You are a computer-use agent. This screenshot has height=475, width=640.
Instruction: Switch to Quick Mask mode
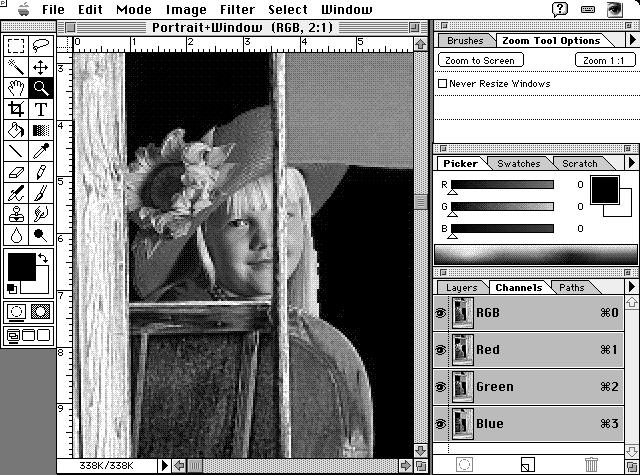(40, 312)
